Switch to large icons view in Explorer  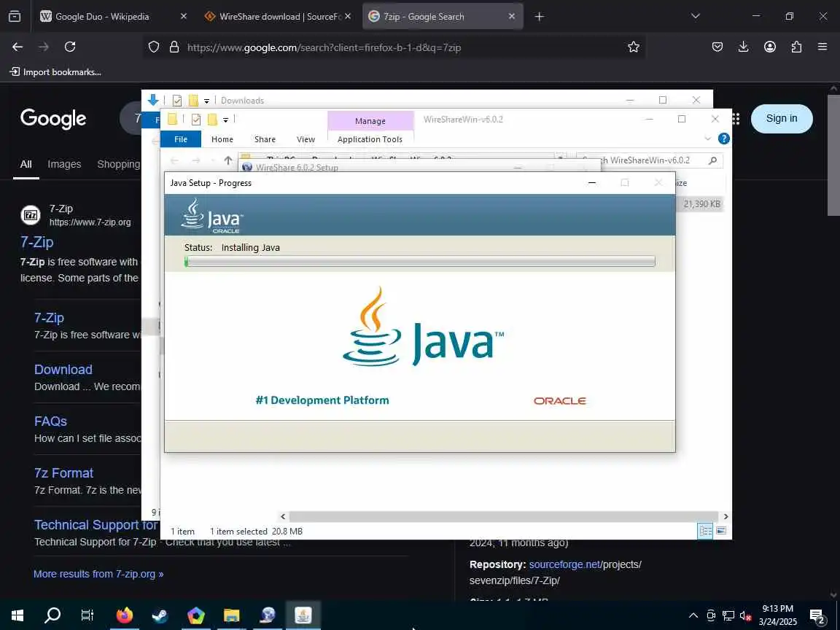click(x=722, y=531)
